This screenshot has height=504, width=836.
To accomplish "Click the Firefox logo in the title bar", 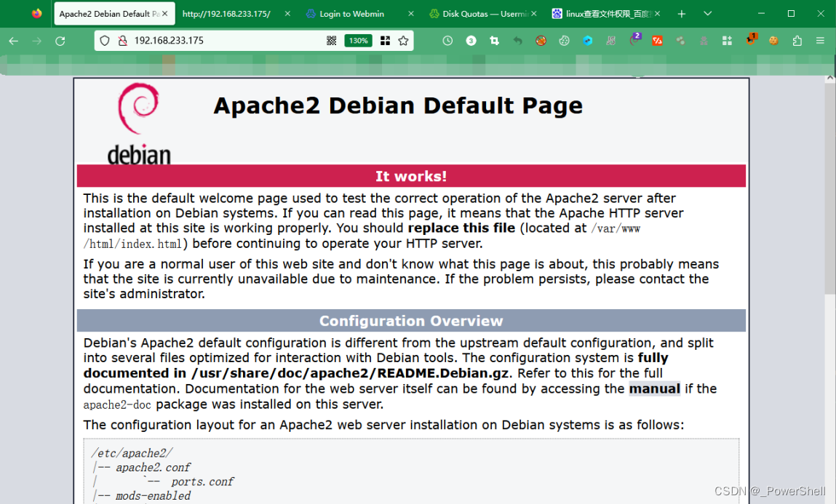I will [x=36, y=13].
